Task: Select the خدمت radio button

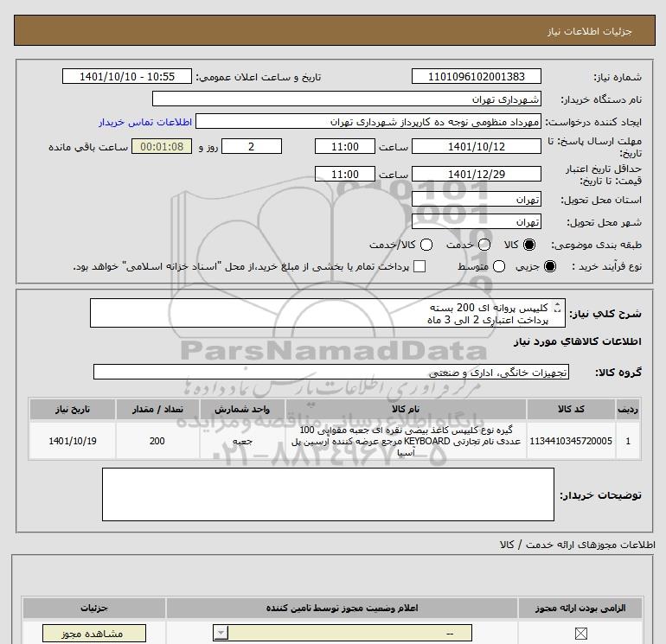Action: (x=484, y=245)
